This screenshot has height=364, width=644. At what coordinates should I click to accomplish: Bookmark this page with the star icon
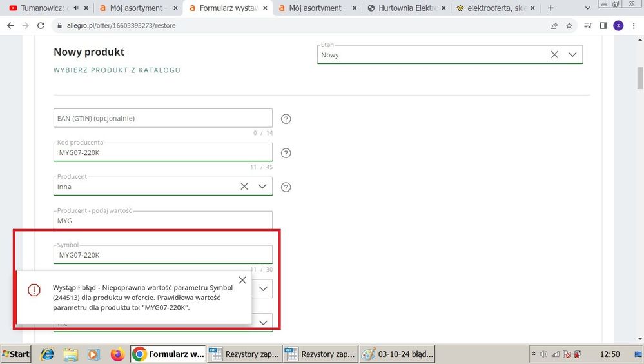pyautogui.click(x=569, y=26)
